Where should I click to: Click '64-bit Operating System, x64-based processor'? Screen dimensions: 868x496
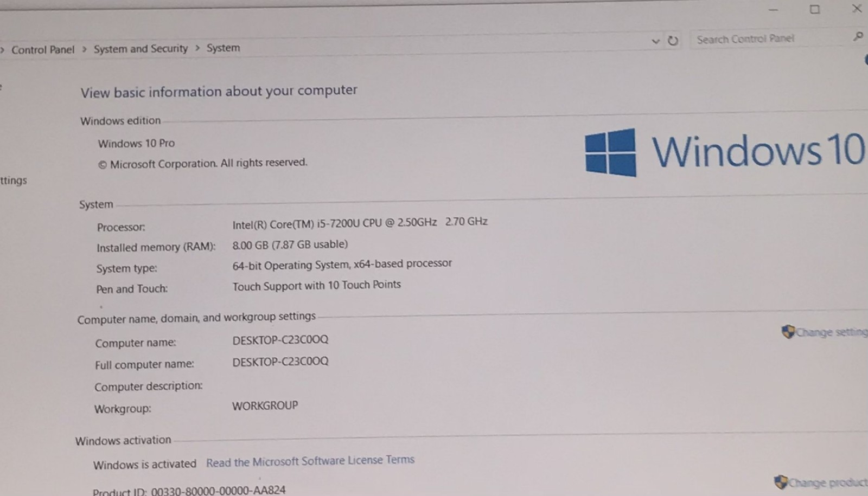(x=342, y=265)
